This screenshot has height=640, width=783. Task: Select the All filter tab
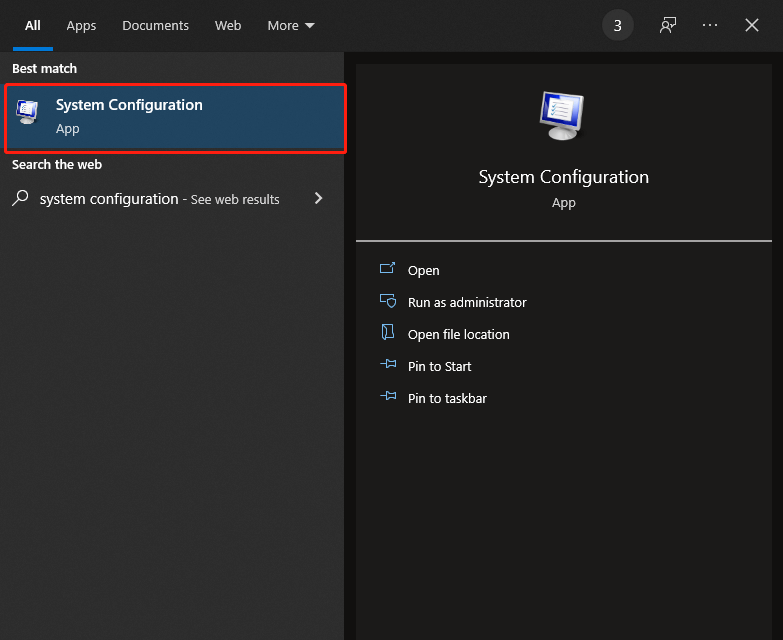[x=33, y=26]
